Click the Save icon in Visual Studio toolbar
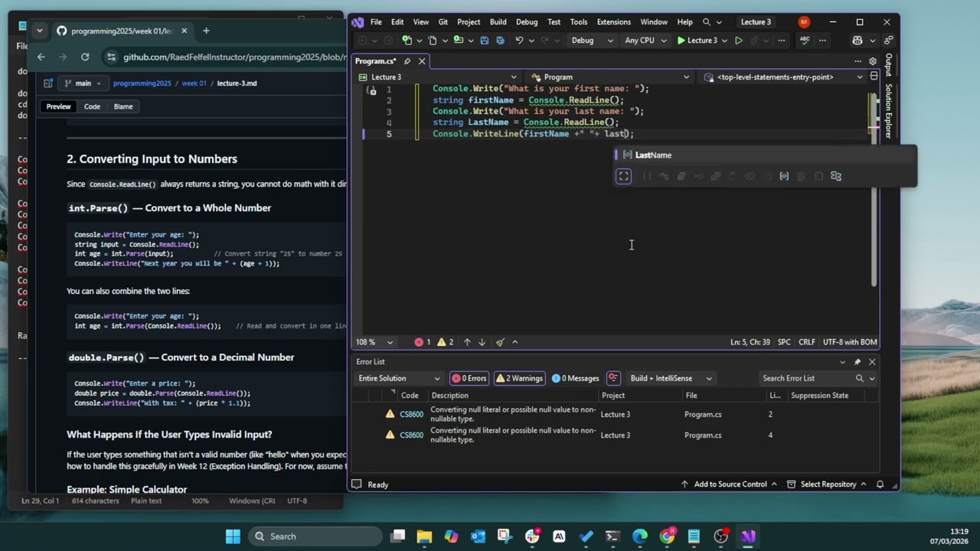 click(x=484, y=41)
